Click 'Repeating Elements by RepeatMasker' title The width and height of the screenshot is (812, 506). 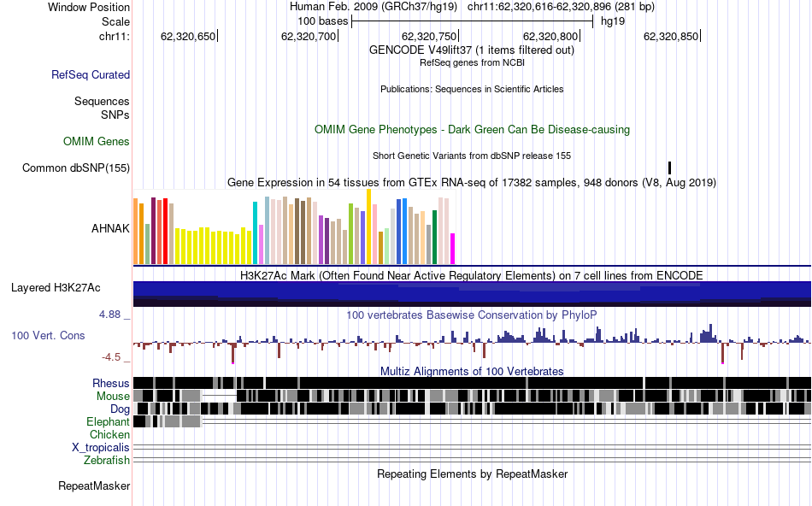tap(472, 474)
